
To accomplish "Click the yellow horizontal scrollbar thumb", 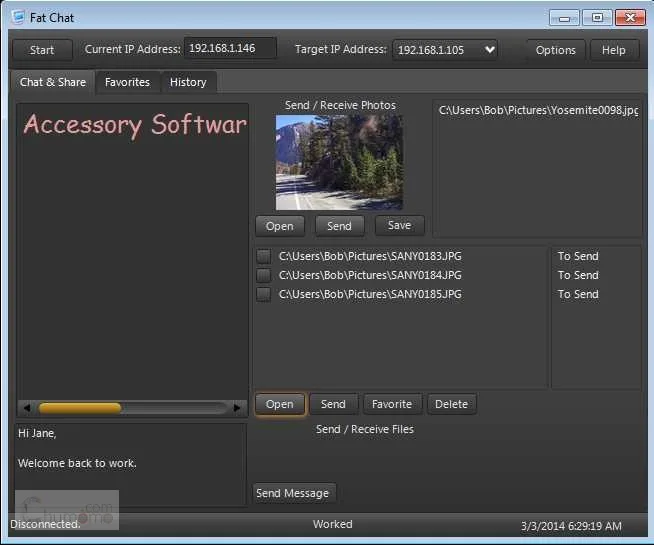I will coord(80,408).
